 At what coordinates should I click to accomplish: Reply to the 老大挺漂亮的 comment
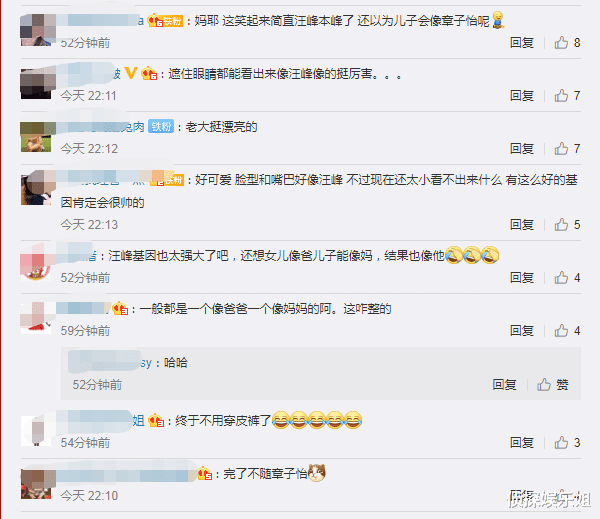(x=522, y=148)
